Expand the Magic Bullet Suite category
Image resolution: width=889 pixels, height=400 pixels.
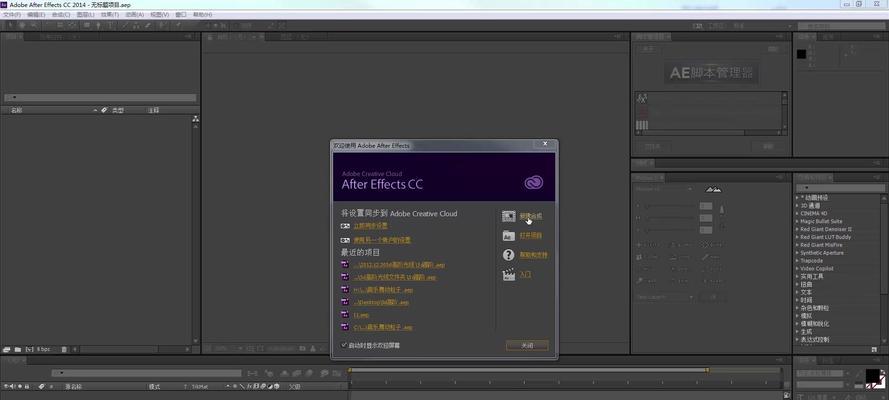pyautogui.click(x=797, y=222)
